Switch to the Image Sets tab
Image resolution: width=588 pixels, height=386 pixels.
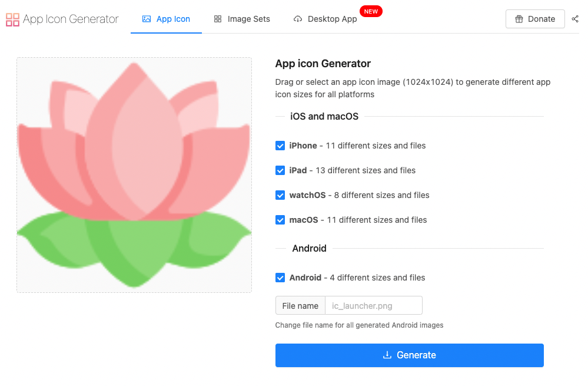[242, 19]
